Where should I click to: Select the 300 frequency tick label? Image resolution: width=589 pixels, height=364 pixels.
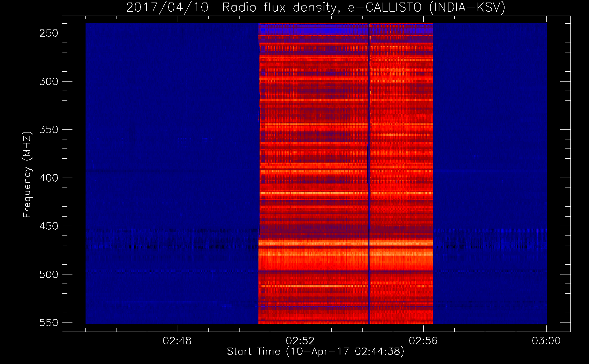pyautogui.click(x=49, y=82)
